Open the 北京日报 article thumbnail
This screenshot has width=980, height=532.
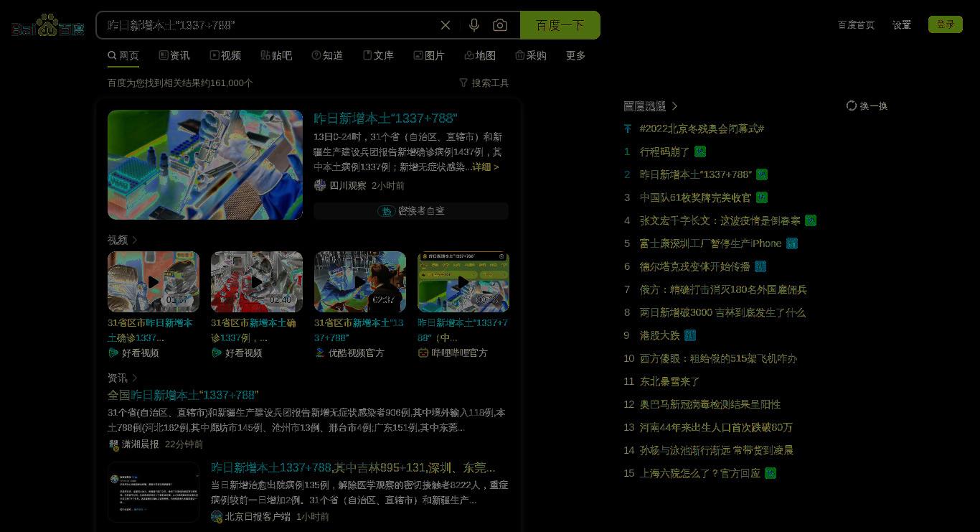click(x=154, y=492)
